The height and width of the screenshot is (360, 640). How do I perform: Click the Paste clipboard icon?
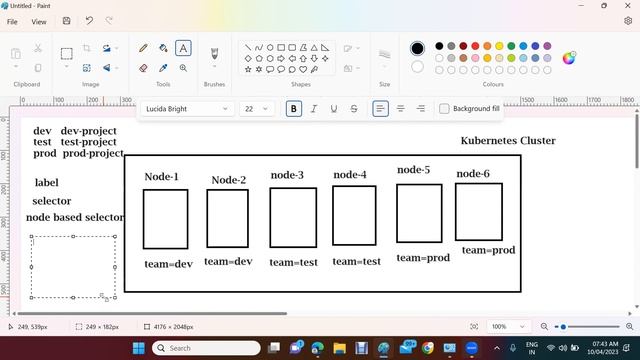click(x=16, y=53)
